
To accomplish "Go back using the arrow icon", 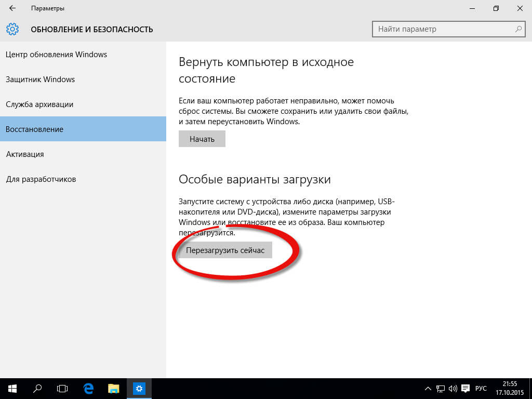I will coord(12,8).
